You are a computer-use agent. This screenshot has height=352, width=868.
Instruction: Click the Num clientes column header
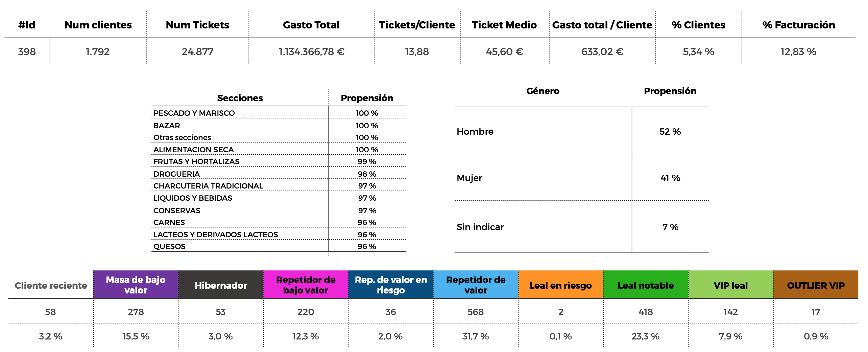pyautogui.click(x=98, y=25)
